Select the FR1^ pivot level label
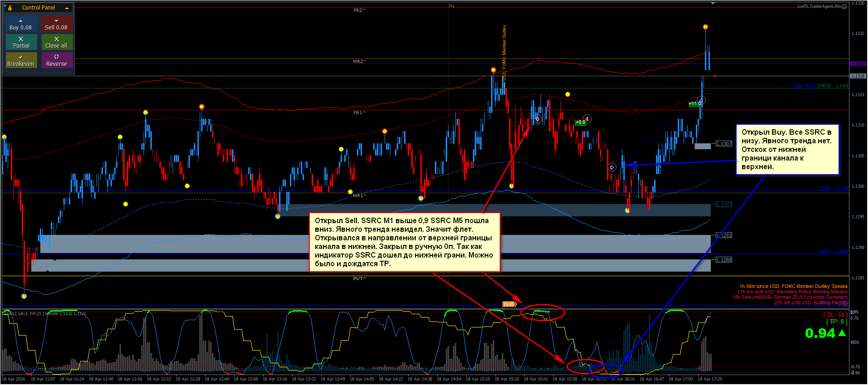The height and width of the screenshot is (385, 868). [359, 112]
